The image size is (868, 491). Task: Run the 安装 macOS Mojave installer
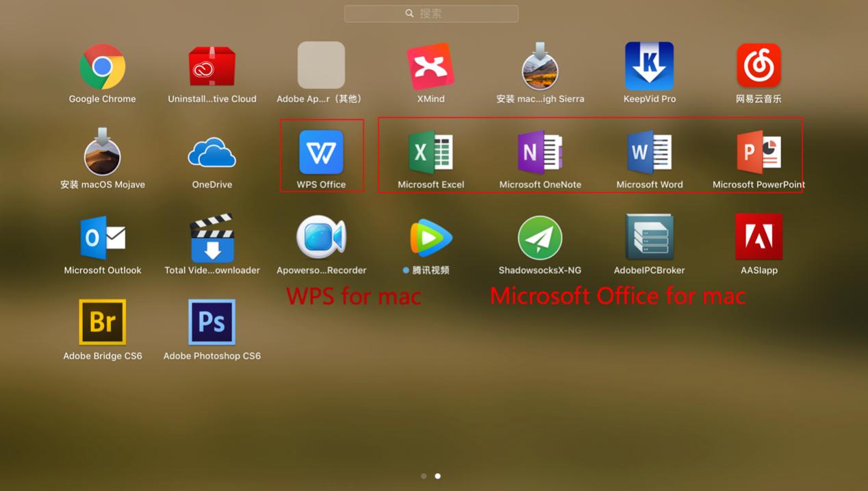click(102, 151)
